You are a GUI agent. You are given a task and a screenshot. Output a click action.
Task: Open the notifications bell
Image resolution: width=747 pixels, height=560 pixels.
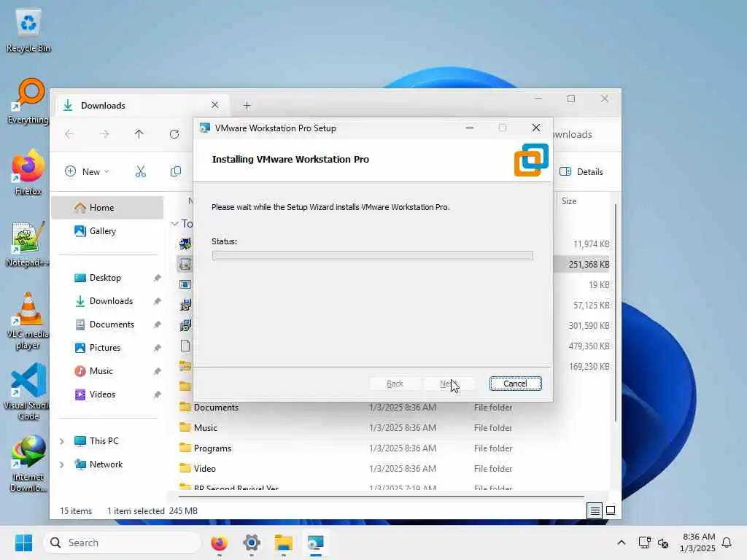click(x=727, y=542)
